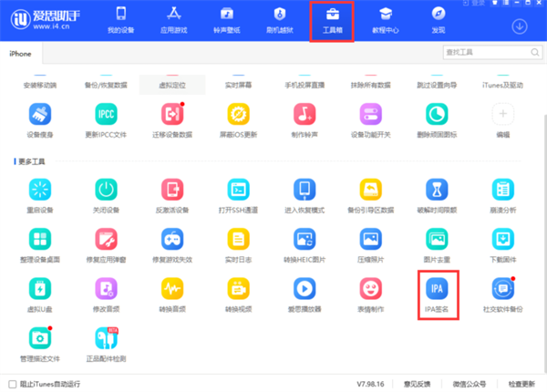Select the 进入恢复模式 tool
Viewport: 547px width, 392px height.
click(304, 190)
